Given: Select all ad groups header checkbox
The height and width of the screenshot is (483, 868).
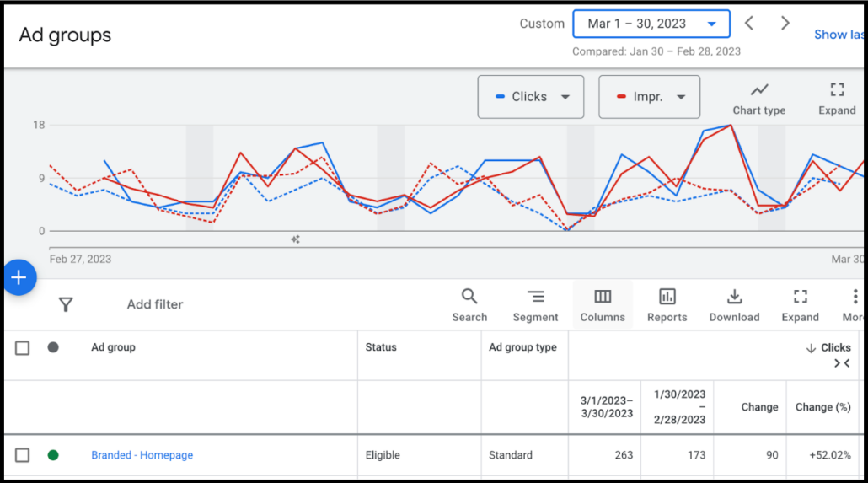Looking at the screenshot, I should click(22, 348).
